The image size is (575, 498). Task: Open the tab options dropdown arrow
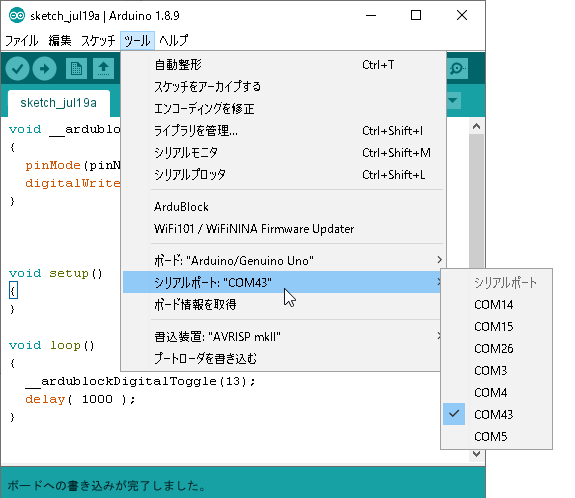click(x=453, y=100)
